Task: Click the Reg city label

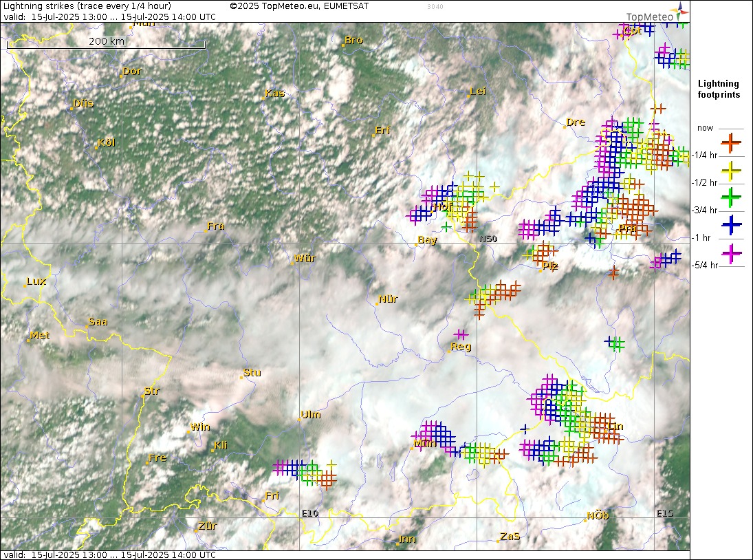Action: click(x=461, y=346)
